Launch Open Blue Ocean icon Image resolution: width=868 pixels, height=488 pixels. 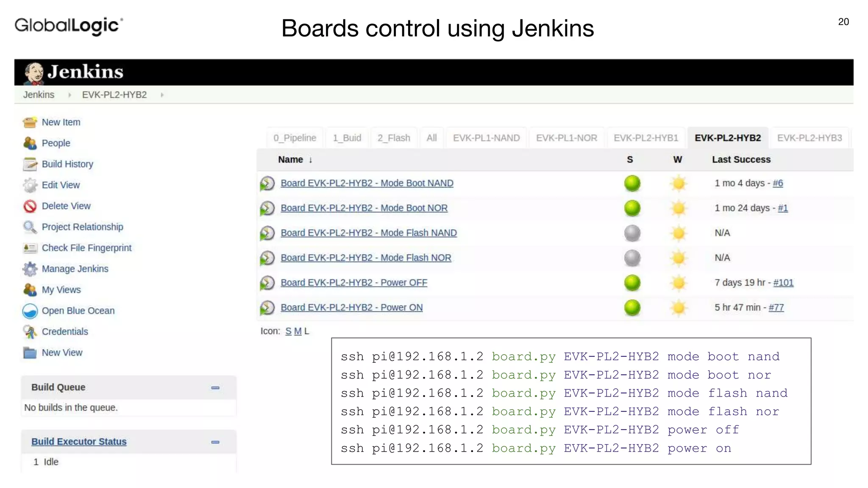pyautogui.click(x=30, y=311)
